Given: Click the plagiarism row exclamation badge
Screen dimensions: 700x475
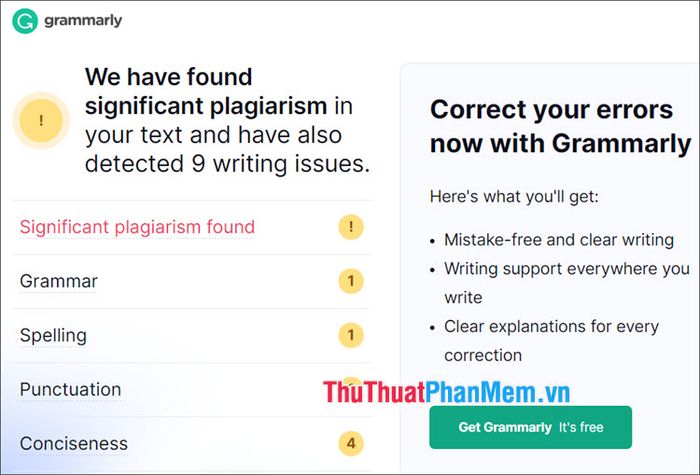Looking at the screenshot, I should click(351, 227).
